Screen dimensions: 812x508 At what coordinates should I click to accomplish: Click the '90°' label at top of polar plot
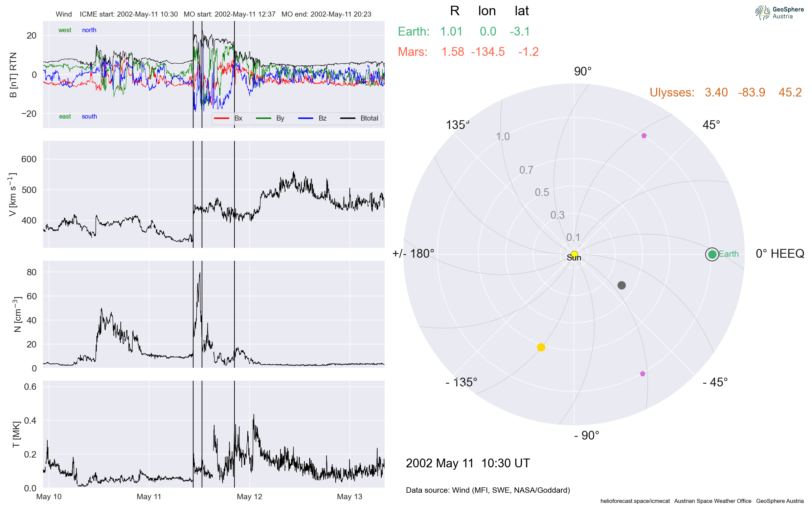pos(583,71)
